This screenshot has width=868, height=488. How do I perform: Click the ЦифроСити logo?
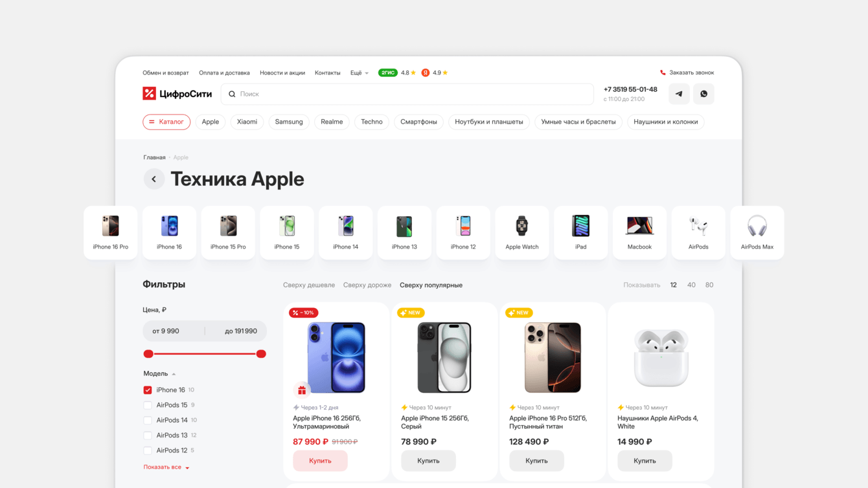(x=177, y=94)
